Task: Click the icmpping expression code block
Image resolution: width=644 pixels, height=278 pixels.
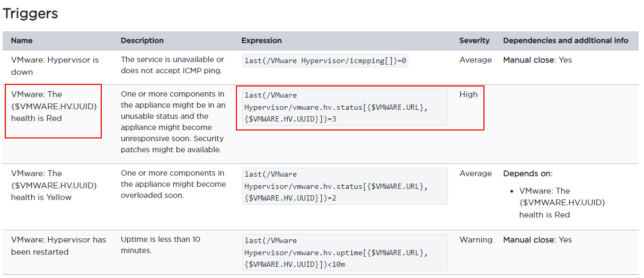Action: (325, 60)
